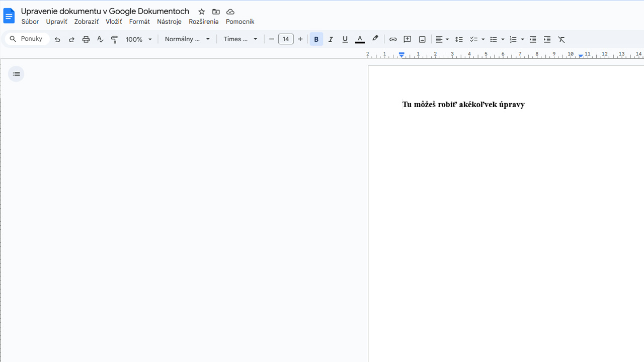
Task: Expand numbered list options arrow
Action: (522, 39)
